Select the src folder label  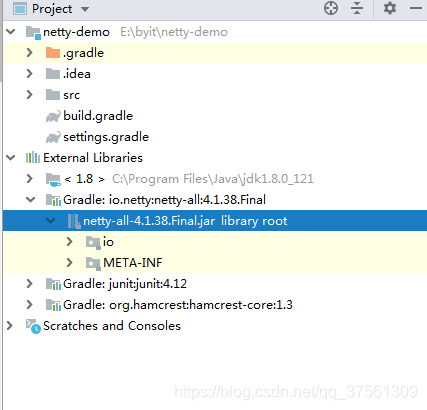coord(72,95)
